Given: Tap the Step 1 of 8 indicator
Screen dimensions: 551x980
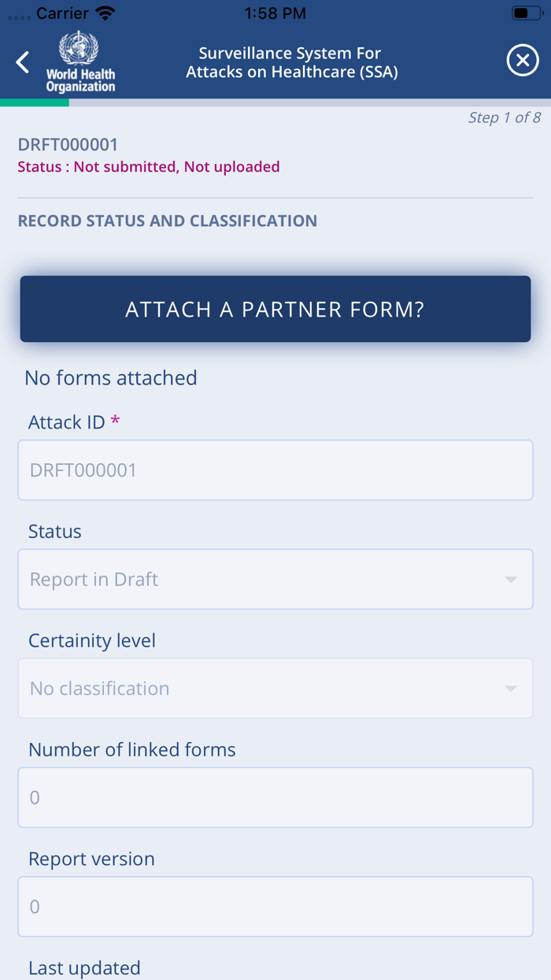Looking at the screenshot, I should 504,117.
